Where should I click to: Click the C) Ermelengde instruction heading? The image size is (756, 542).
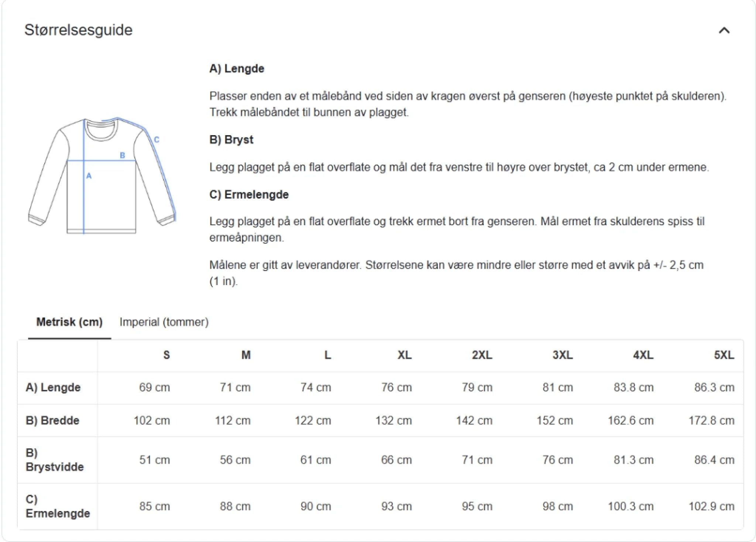pyautogui.click(x=249, y=195)
